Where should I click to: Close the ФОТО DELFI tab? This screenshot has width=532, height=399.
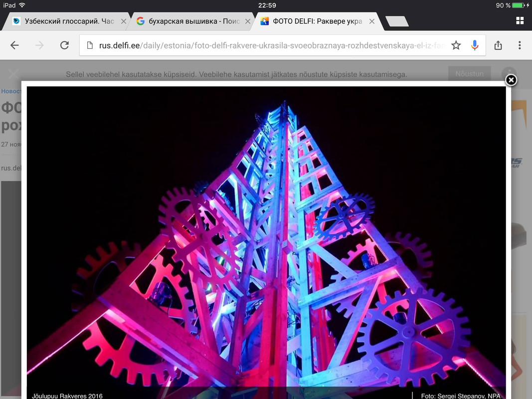[372, 21]
